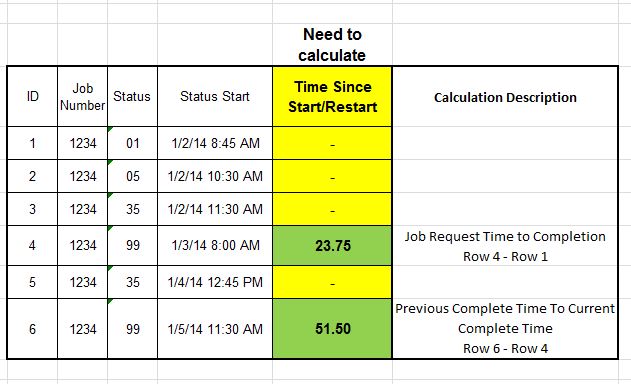Select the cell with 1/4/14 12:45 PM
The width and height of the screenshot is (631, 384).
(x=215, y=282)
